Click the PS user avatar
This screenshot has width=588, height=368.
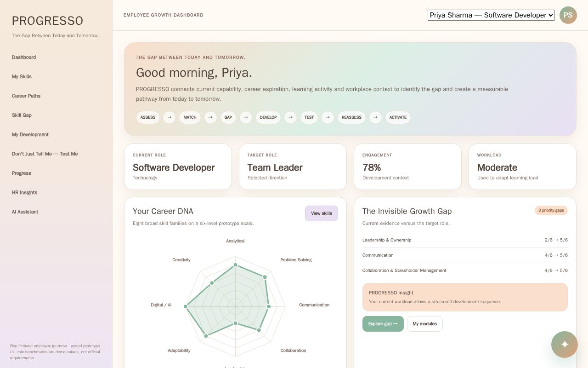click(x=568, y=15)
